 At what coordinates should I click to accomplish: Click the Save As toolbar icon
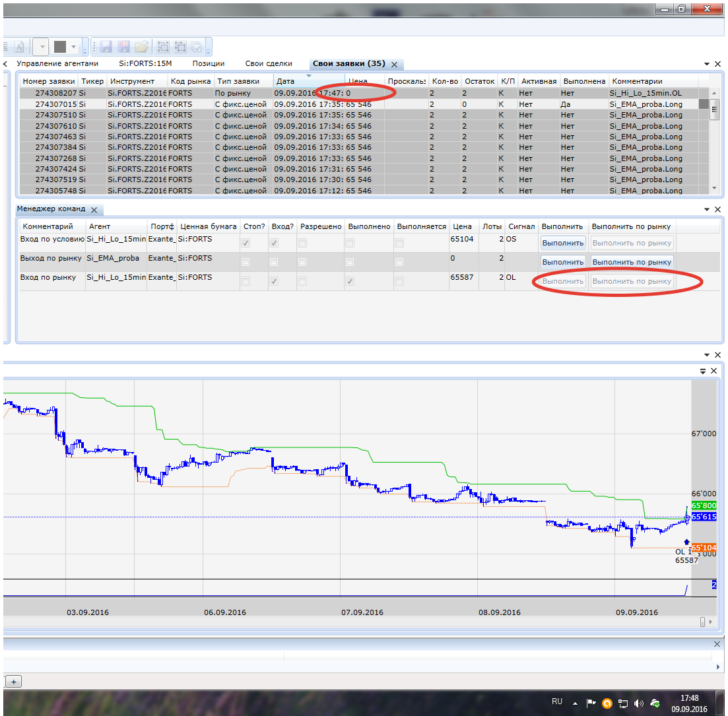click(123, 46)
